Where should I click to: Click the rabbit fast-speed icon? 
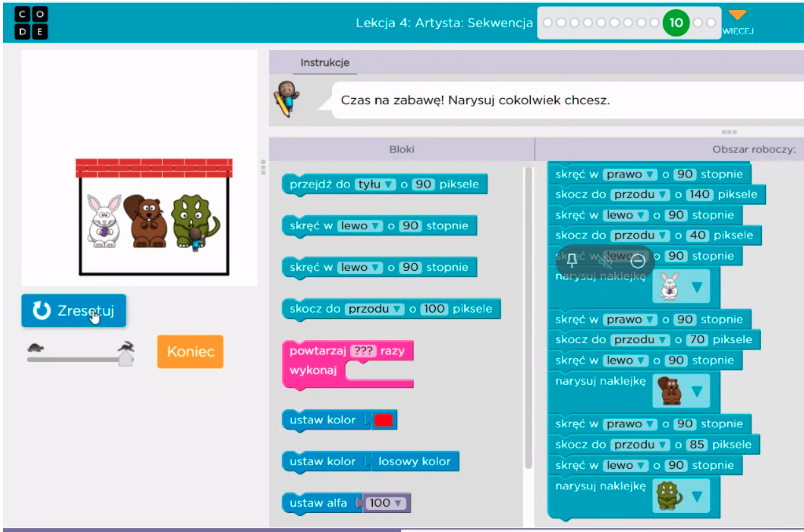click(126, 346)
